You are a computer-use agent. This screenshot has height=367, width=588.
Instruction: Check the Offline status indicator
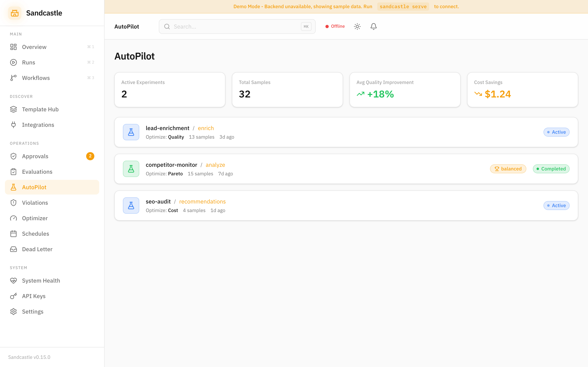335,26
